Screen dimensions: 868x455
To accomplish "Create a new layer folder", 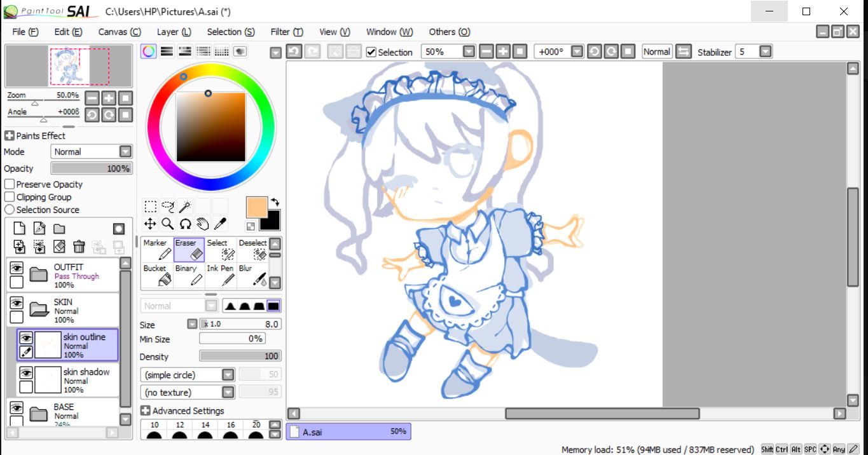I will coord(59,229).
